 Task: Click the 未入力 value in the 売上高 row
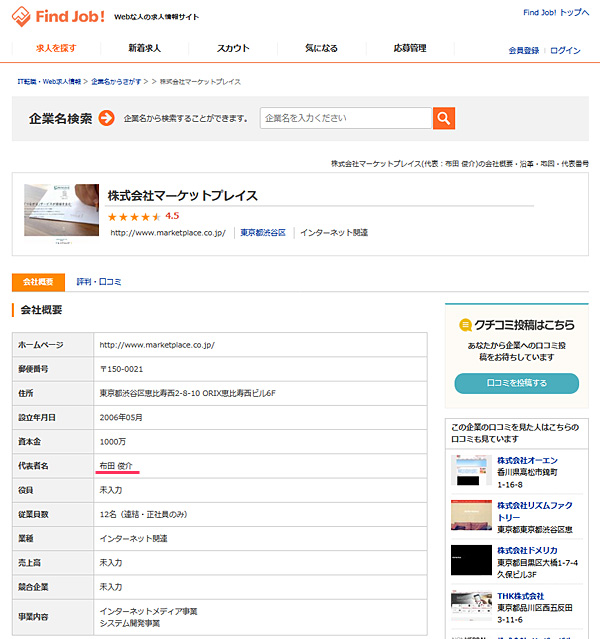tap(111, 563)
